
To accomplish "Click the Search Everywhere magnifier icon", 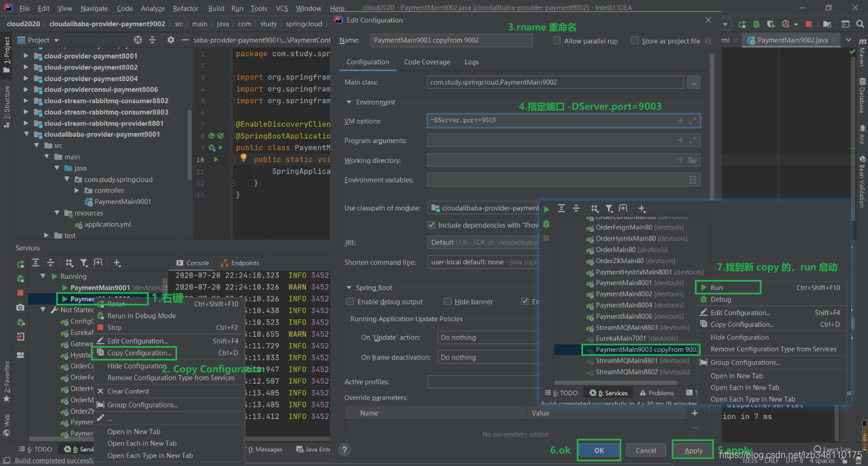I will coord(860,24).
